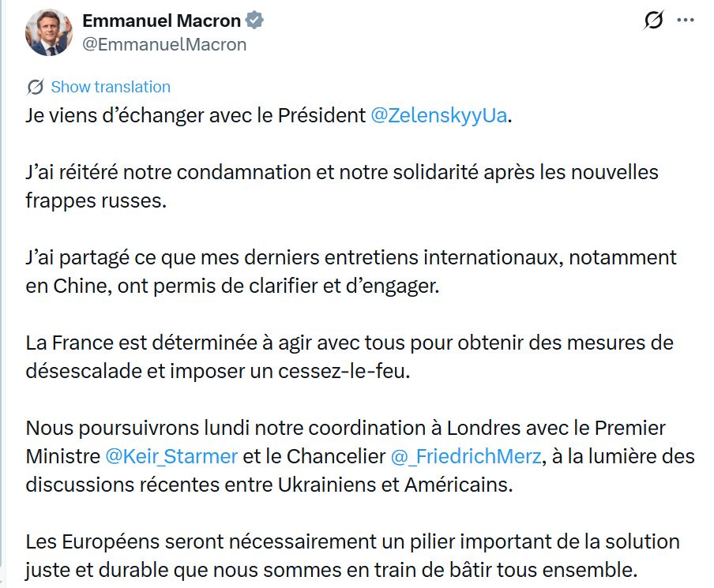Click the Emmanuel Macron display name
Image resolution: width=714 pixels, height=588 pixels.
pos(163,21)
